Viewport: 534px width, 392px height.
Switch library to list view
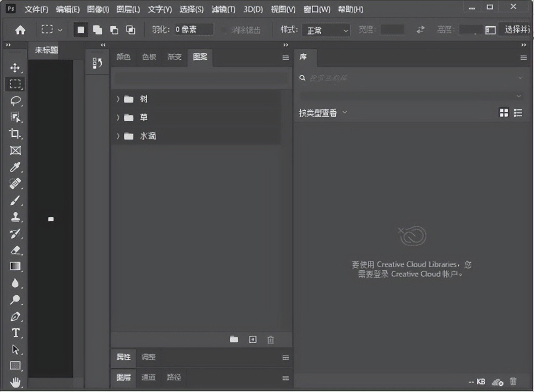coord(518,113)
